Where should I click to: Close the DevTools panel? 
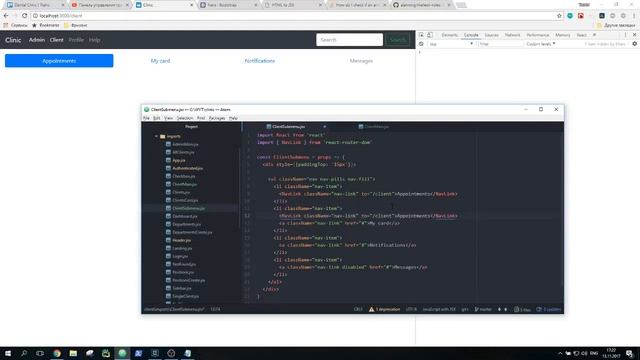pos(634,35)
